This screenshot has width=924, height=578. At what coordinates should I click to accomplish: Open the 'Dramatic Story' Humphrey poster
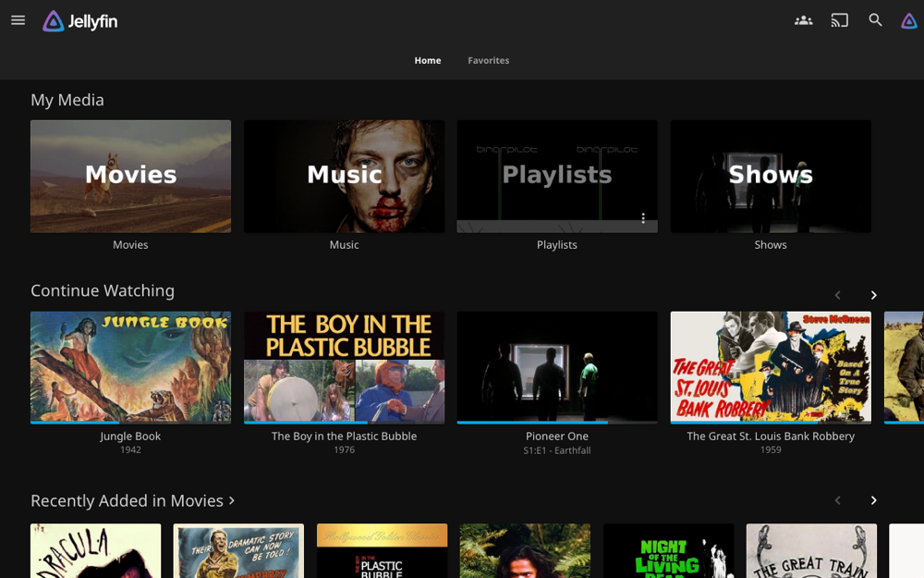[238, 551]
